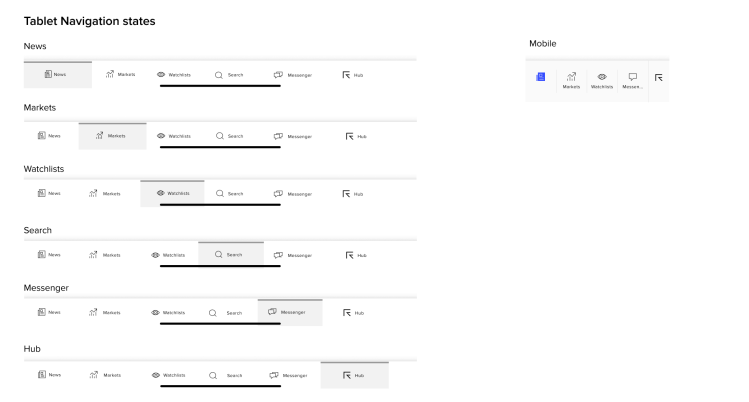Image resolution: width=749 pixels, height=402 pixels.
Task: Open the Hub tab in the News state bar
Action: tap(352, 75)
